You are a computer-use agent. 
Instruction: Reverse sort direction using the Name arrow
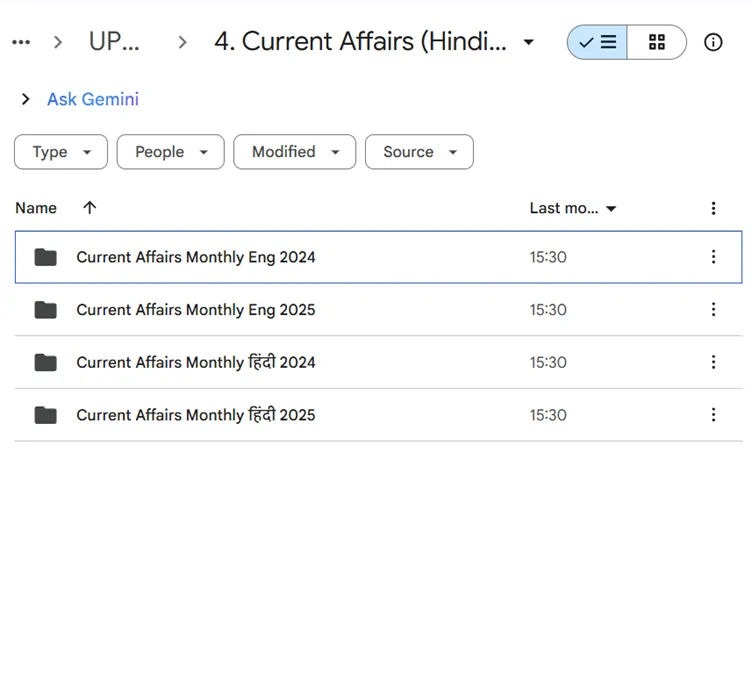point(90,208)
